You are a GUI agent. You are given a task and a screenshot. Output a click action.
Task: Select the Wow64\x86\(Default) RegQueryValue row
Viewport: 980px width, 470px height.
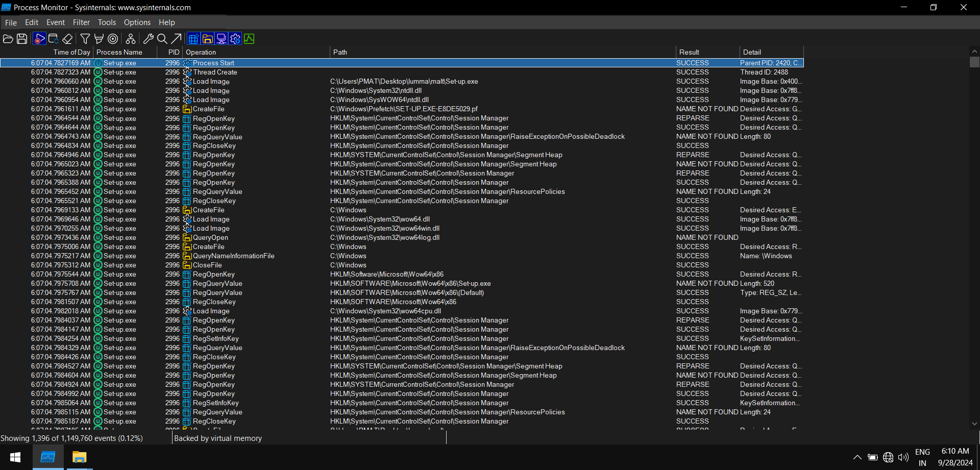point(402,292)
